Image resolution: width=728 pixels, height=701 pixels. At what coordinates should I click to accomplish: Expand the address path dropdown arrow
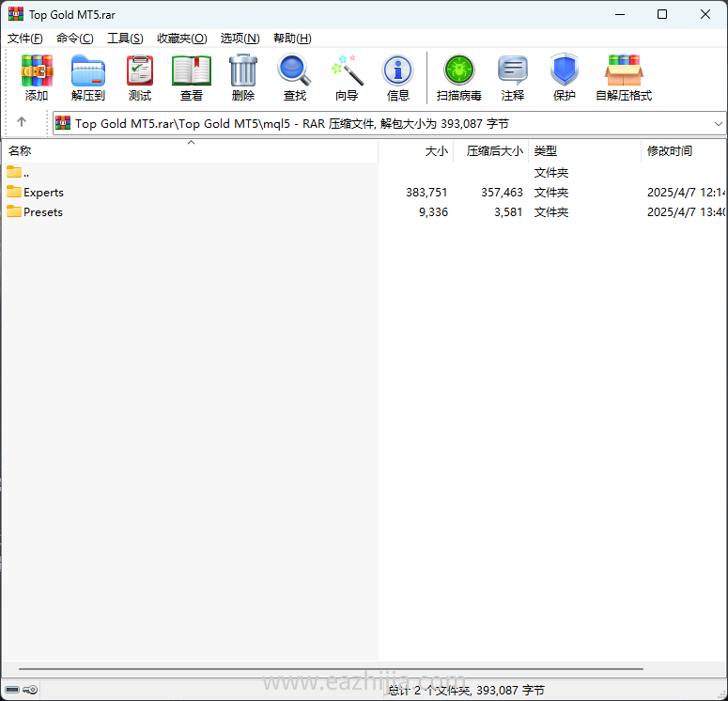tap(718, 124)
